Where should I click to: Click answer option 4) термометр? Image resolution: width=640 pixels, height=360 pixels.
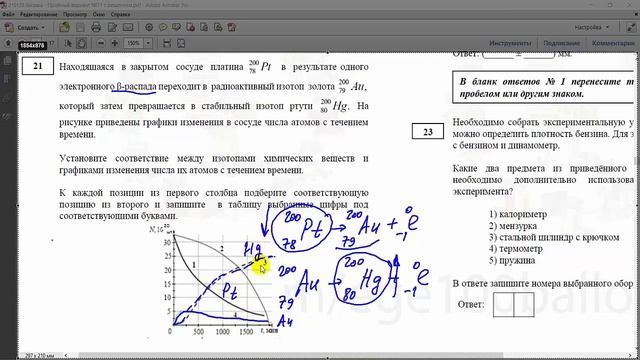[x=516, y=249]
